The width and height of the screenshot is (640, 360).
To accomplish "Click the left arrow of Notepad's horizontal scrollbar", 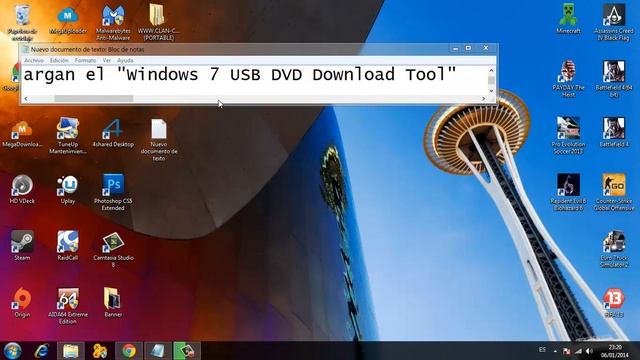I will coord(26,98).
